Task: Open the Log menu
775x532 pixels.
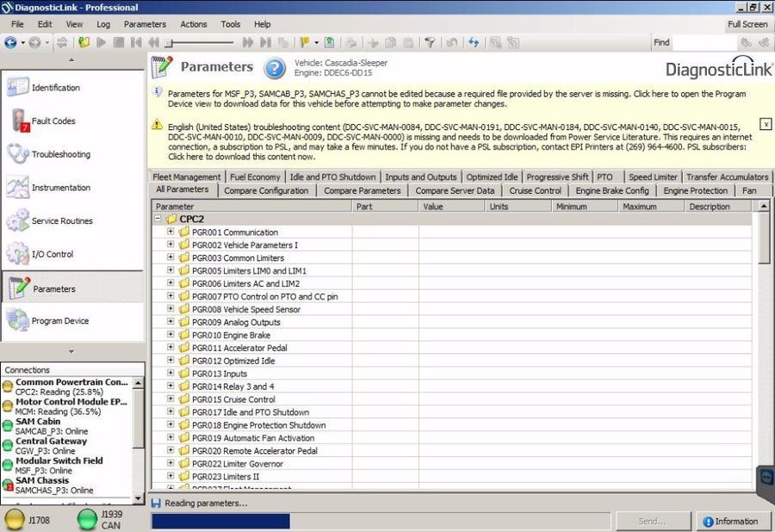Action: pos(103,24)
